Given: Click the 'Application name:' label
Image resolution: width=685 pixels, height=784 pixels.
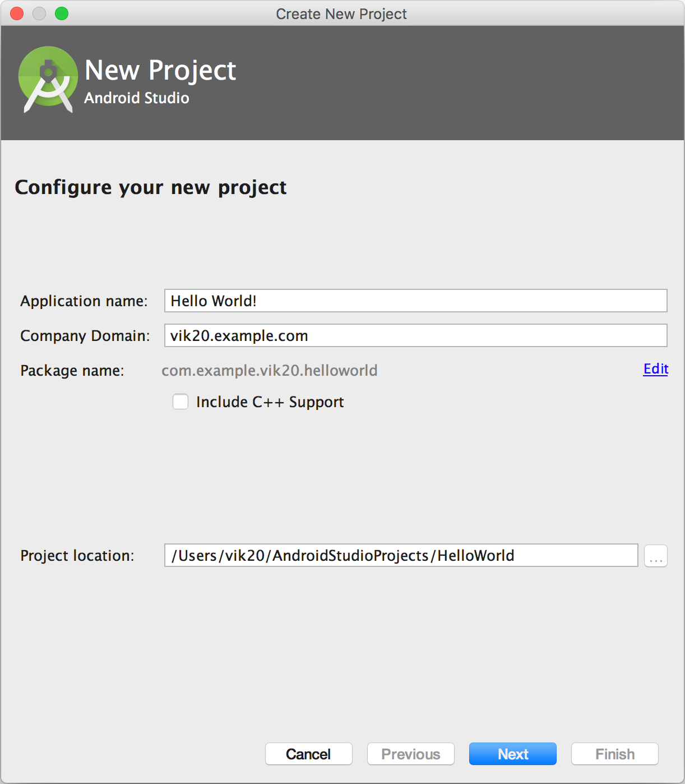Looking at the screenshot, I should tap(84, 301).
